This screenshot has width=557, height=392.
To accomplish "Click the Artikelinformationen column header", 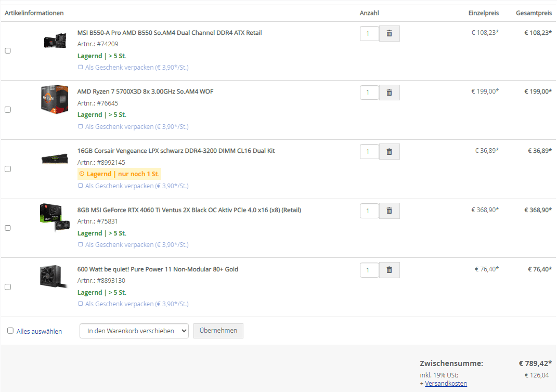I will pyautogui.click(x=34, y=13).
